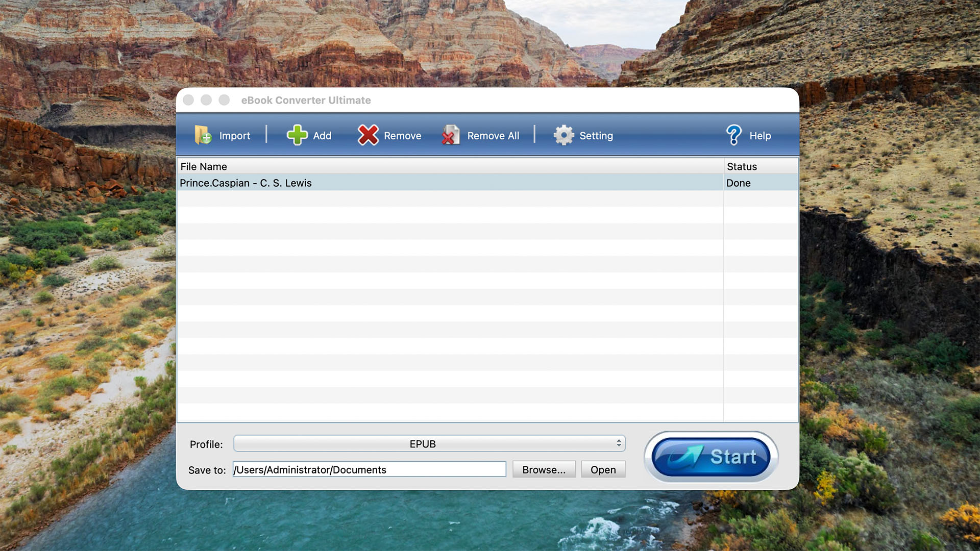
Task: Start the ebook conversion
Action: point(711,457)
